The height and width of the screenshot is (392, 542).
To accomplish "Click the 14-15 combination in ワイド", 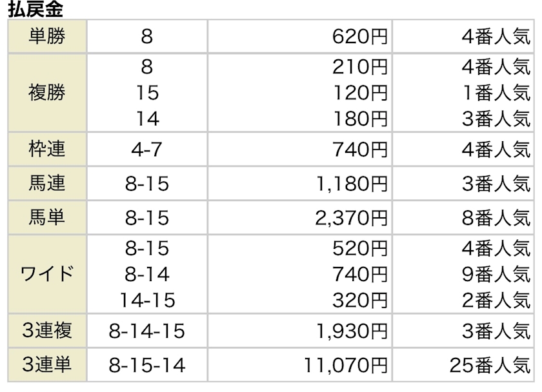I will point(147,300).
